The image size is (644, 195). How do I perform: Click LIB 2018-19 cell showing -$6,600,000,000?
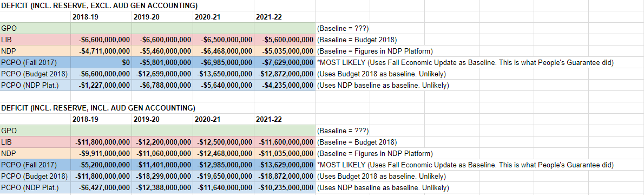(x=101, y=40)
